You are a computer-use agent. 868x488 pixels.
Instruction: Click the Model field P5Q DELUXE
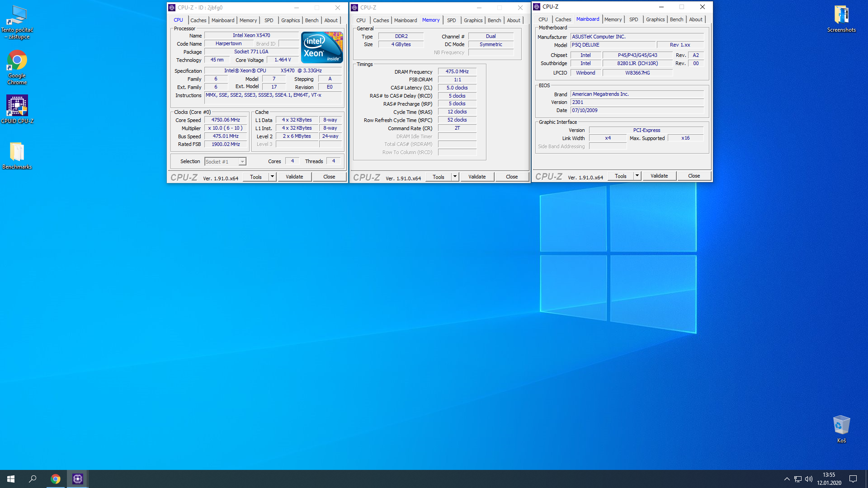pos(613,45)
